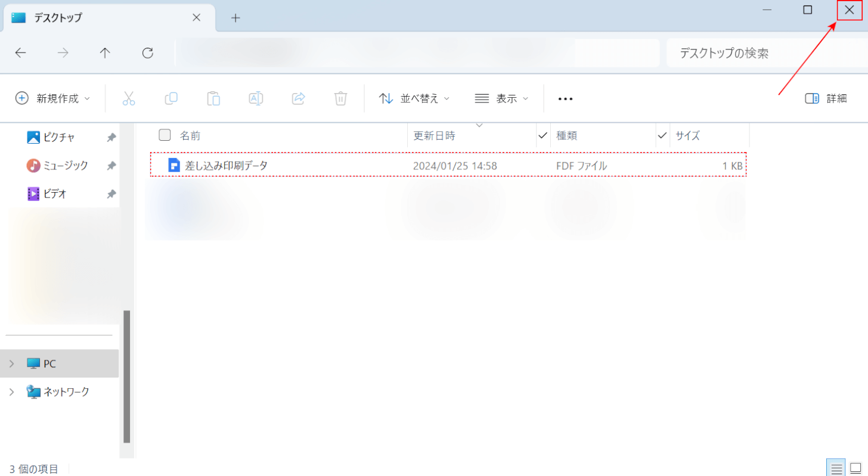
Task: Click the Share icon in toolbar
Action: coord(299,98)
